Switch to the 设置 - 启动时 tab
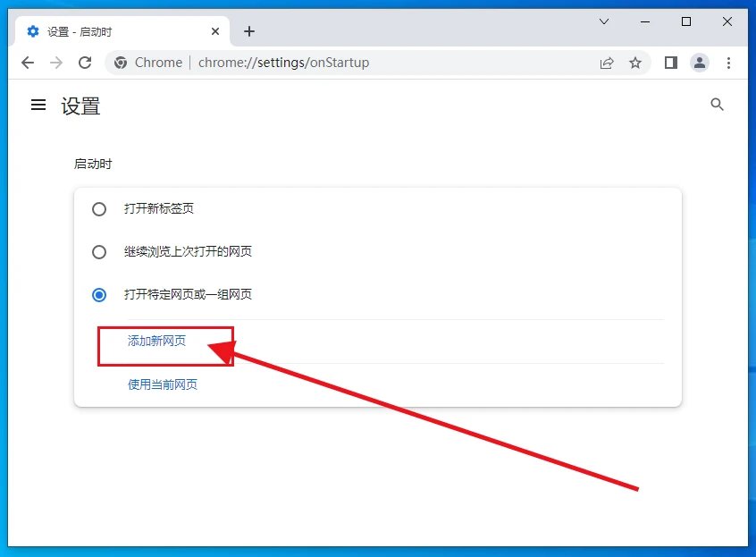 [107, 30]
